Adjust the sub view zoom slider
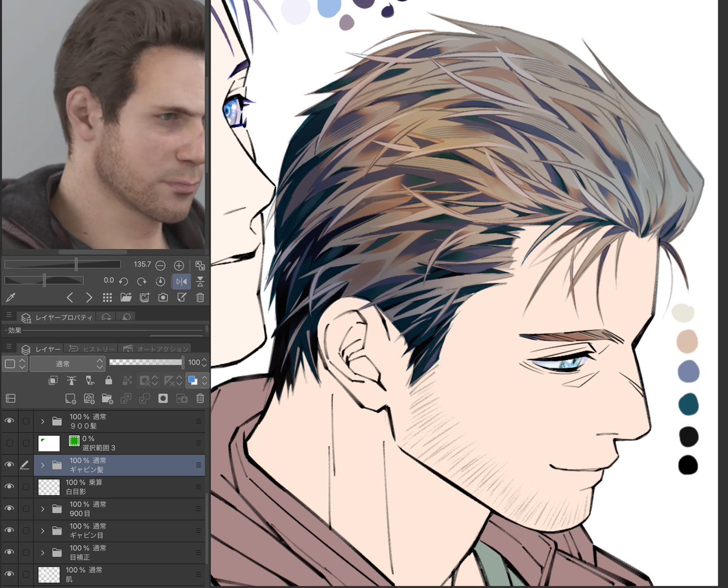Viewport: 728px width, 588px height. click(62, 265)
